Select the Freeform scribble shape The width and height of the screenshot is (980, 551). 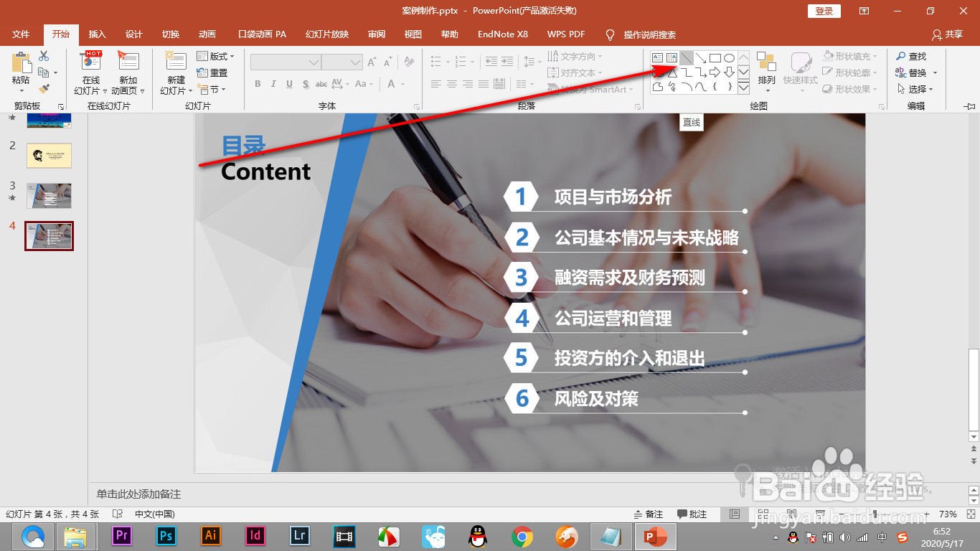(672, 87)
